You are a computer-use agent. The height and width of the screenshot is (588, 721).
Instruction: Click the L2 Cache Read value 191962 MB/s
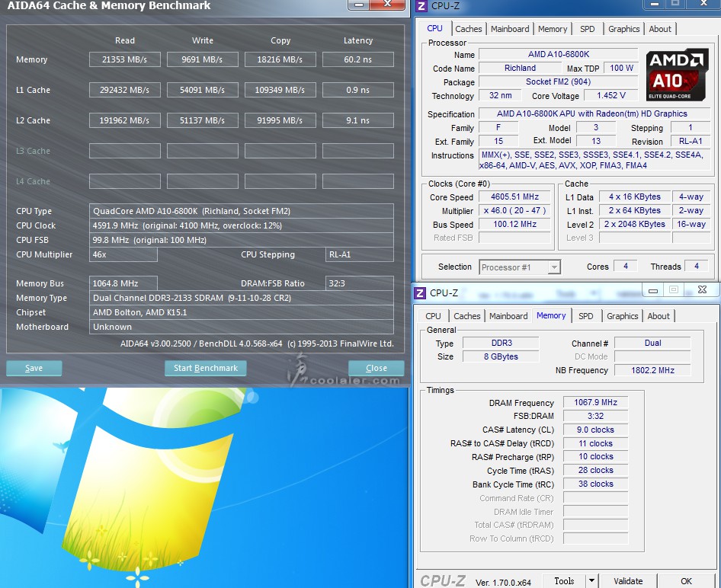pos(124,120)
